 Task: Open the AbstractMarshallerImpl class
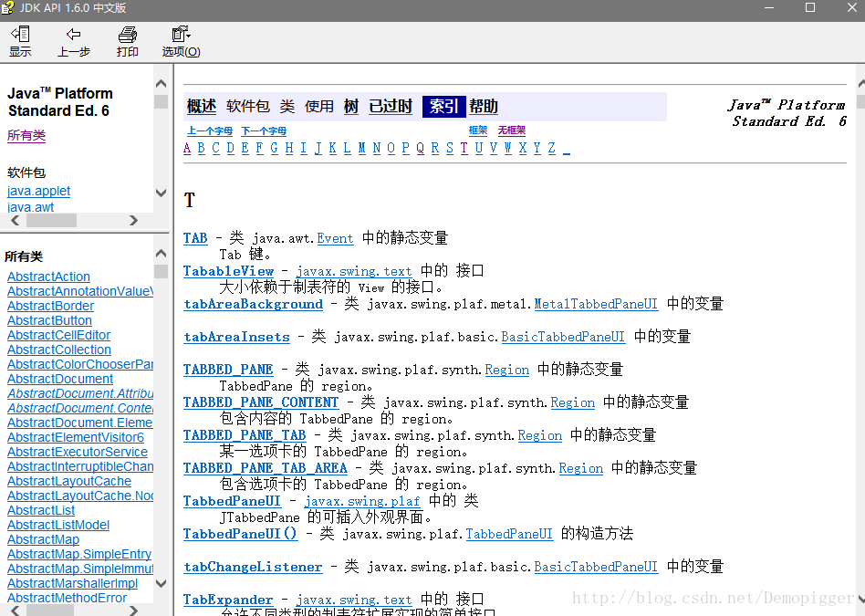(x=72, y=583)
